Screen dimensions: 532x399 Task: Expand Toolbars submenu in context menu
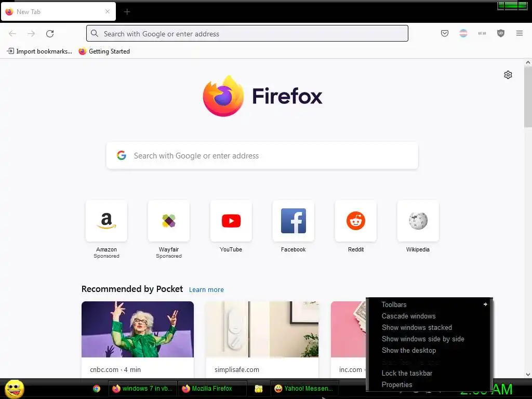(x=429, y=304)
